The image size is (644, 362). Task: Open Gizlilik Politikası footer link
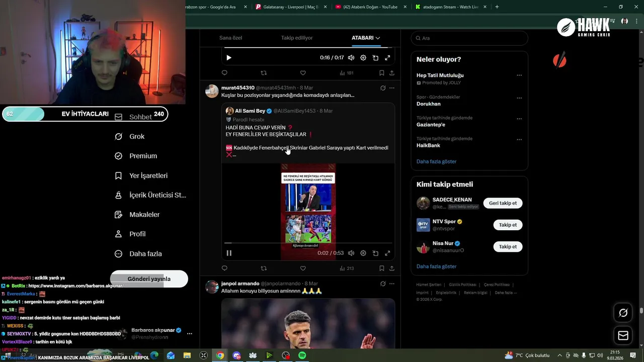[x=462, y=285]
